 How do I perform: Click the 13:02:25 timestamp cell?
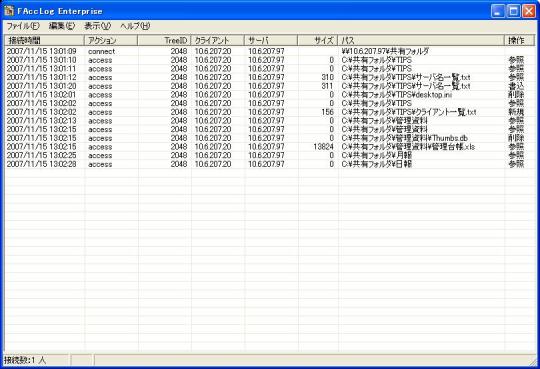coord(42,155)
